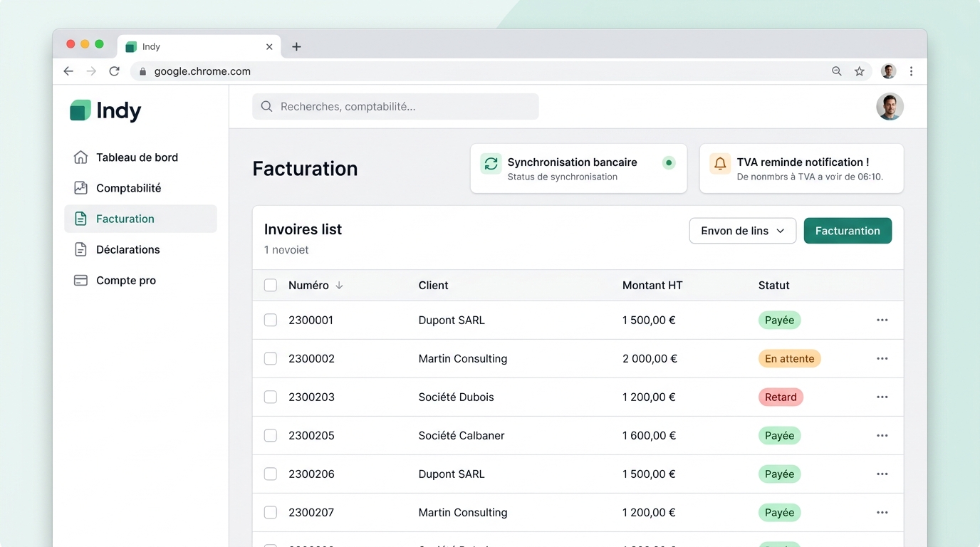Open Chrome three-dot menu

[911, 71]
